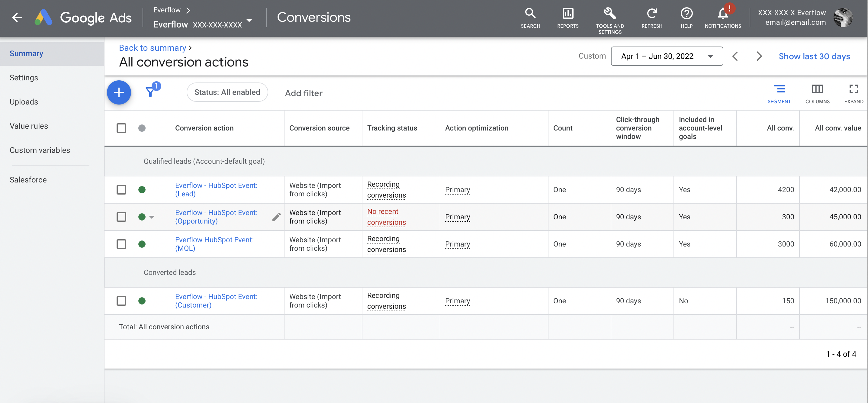
Task: Click the All conv. column header
Action: coord(780,128)
